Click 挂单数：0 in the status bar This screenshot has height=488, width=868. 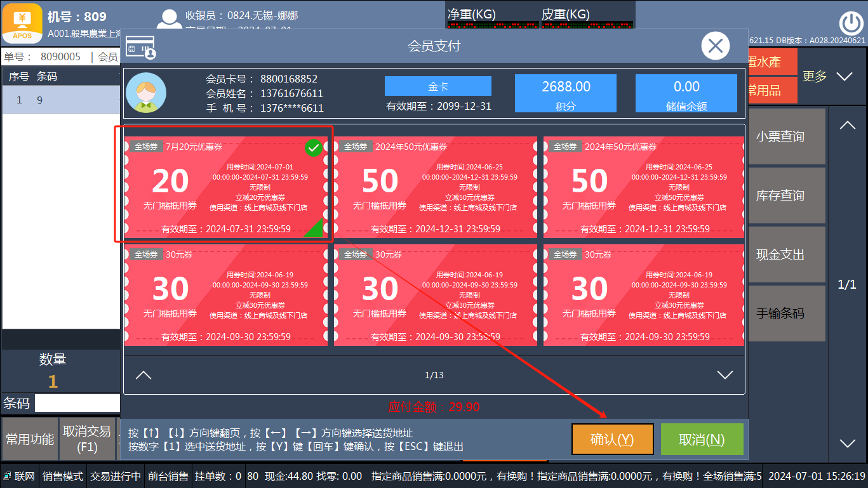click(218, 477)
